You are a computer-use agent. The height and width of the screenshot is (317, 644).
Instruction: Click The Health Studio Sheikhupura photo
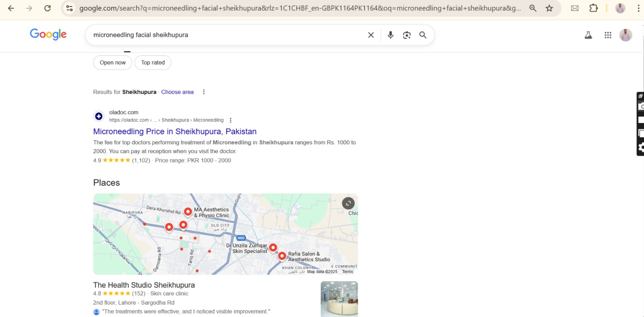click(339, 298)
